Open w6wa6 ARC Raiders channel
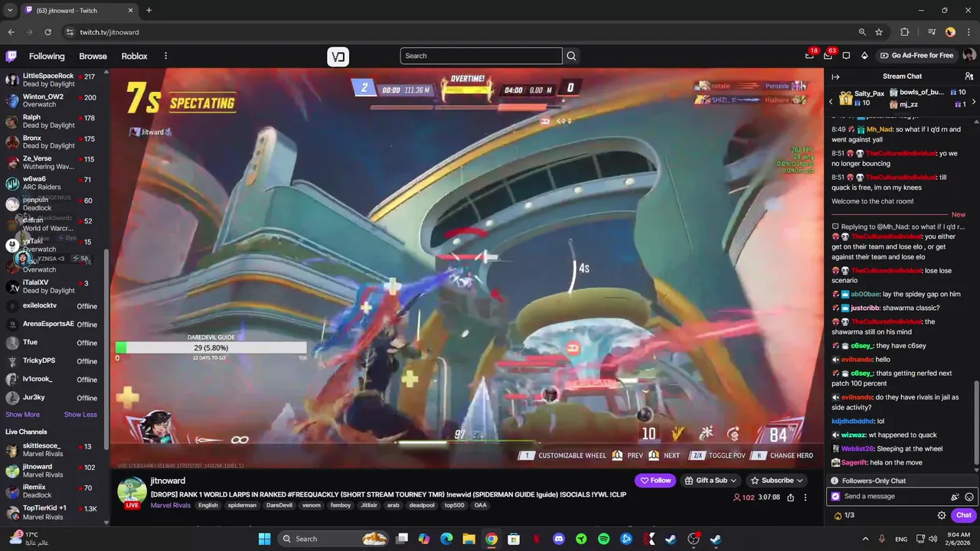 click(x=54, y=183)
